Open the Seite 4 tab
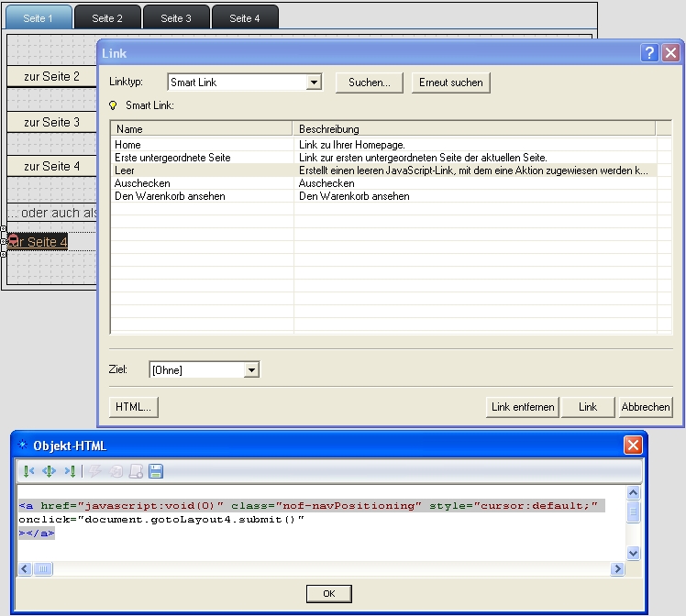Screen dimensions: 686x616 click(245, 18)
